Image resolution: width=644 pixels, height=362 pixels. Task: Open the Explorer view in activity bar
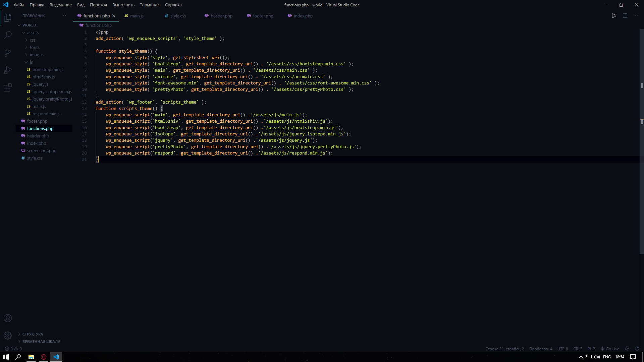click(8, 17)
